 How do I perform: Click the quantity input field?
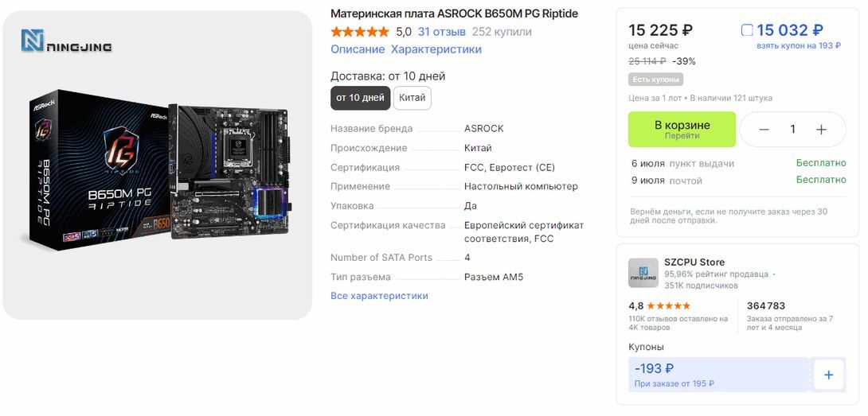click(x=792, y=130)
